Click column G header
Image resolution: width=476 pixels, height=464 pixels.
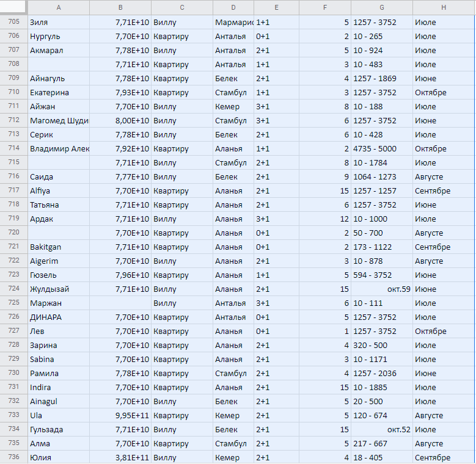tap(381, 7)
